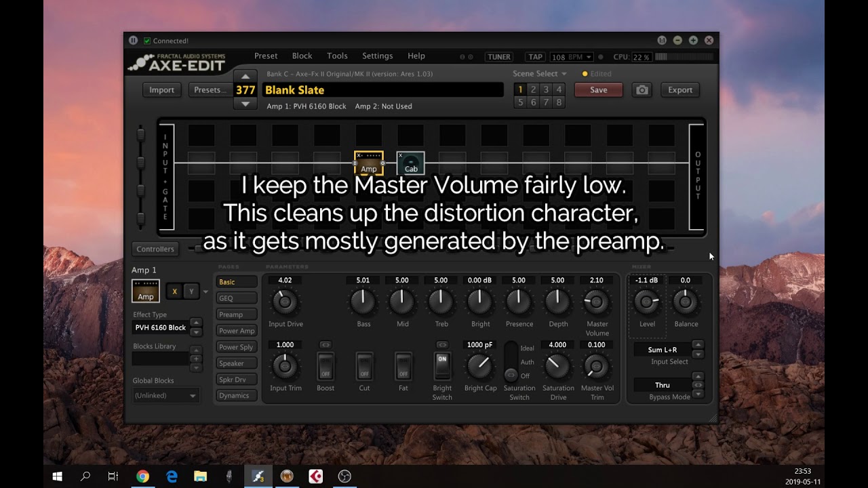Image resolution: width=868 pixels, height=488 pixels.
Task: Click the Bass knob
Action: click(363, 301)
